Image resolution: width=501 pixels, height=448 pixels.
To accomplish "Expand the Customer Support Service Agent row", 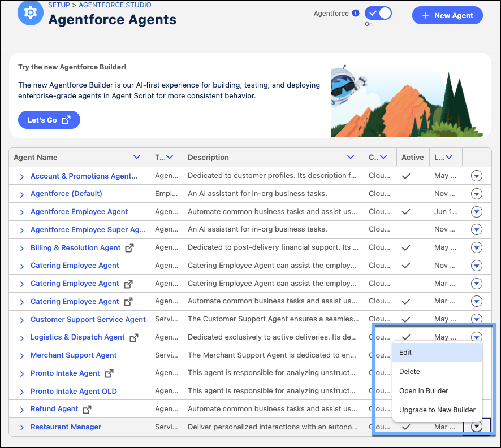I will pos(21,320).
